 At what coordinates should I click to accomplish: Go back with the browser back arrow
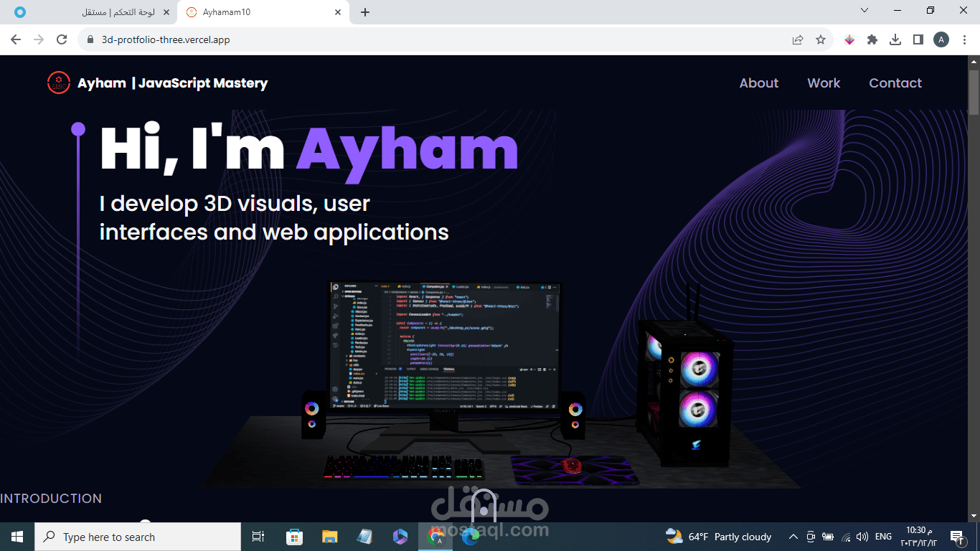[x=16, y=39]
